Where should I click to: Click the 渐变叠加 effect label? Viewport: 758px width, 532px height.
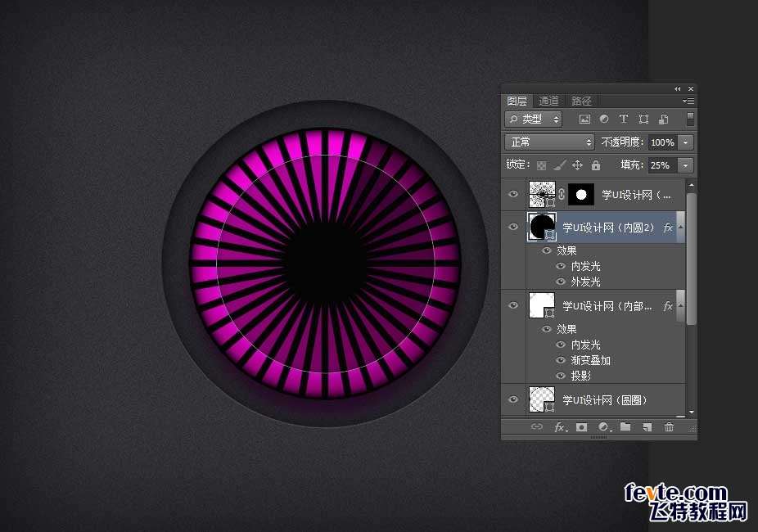click(590, 360)
